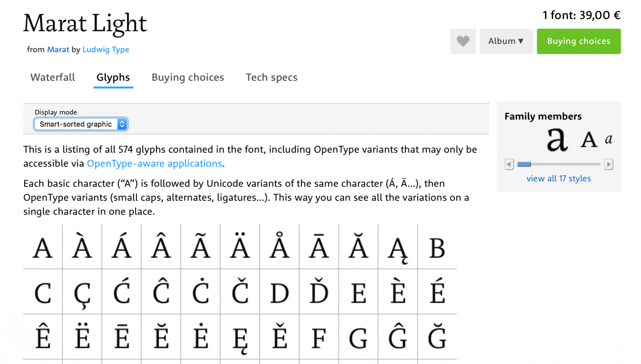Viewport: 641px width, 364px height.
Task: Visit the Ludwig Type foundry link
Action: click(x=106, y=49)
